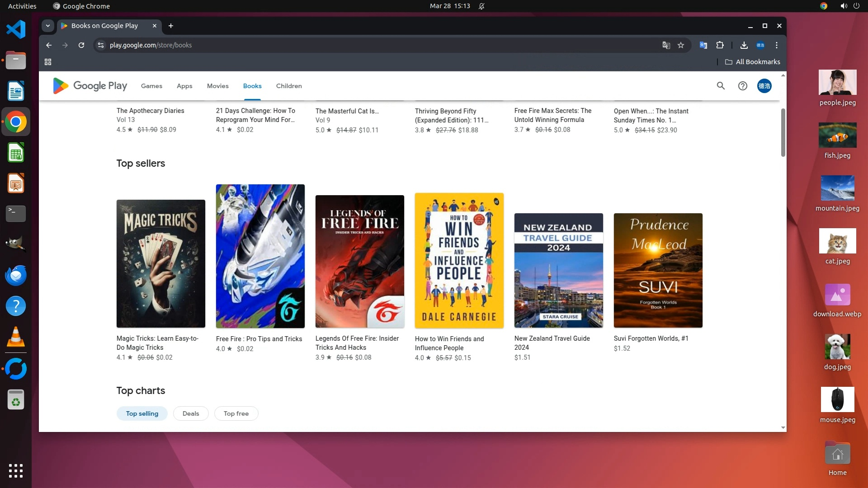This screenshot has height=488, width=868.
Task: Click the page vertical scrollbar thumb
Action: (783, 132)
